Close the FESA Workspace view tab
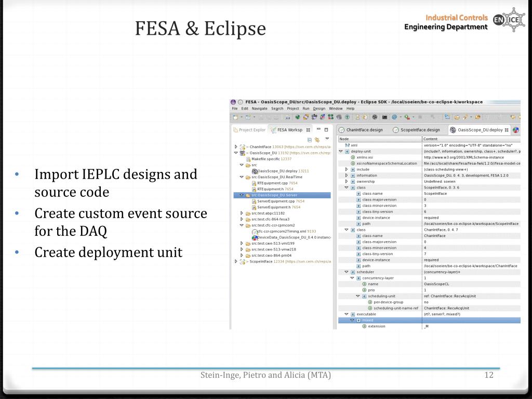This screenshot has width=532, height=399. [x=308, y=130]
